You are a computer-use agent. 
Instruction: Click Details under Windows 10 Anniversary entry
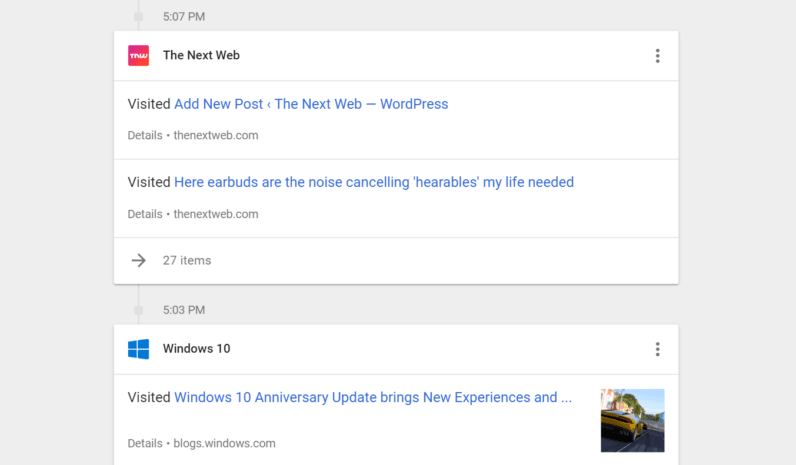[x=145, y=443]
